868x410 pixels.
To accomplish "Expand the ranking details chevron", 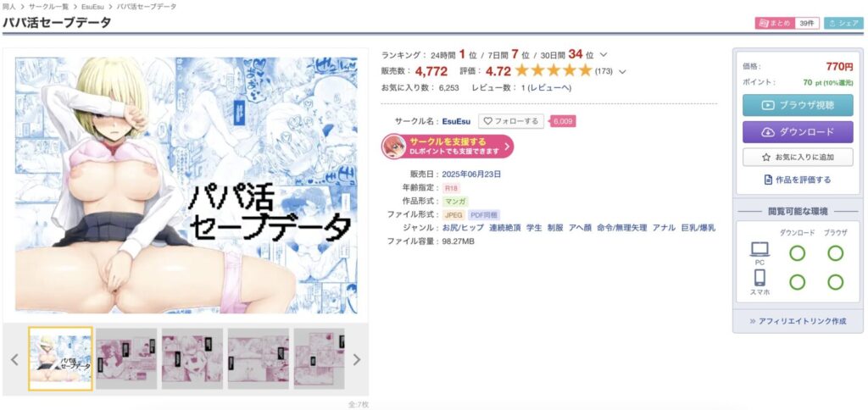I will 604,55.
